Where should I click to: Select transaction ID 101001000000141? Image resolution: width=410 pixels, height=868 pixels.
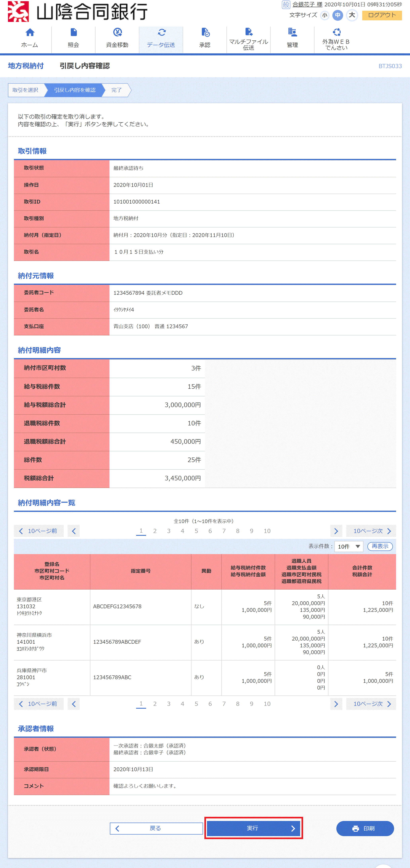137,202
